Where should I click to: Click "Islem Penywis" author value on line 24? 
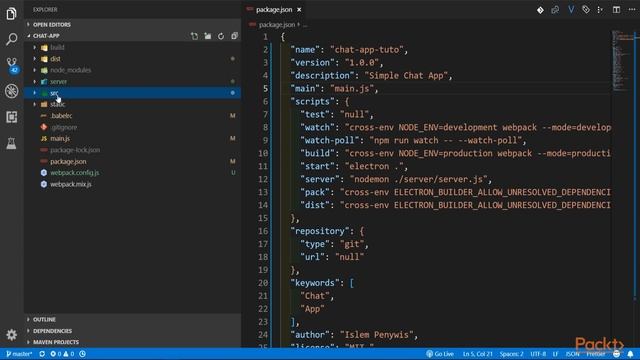pos(376,335)
